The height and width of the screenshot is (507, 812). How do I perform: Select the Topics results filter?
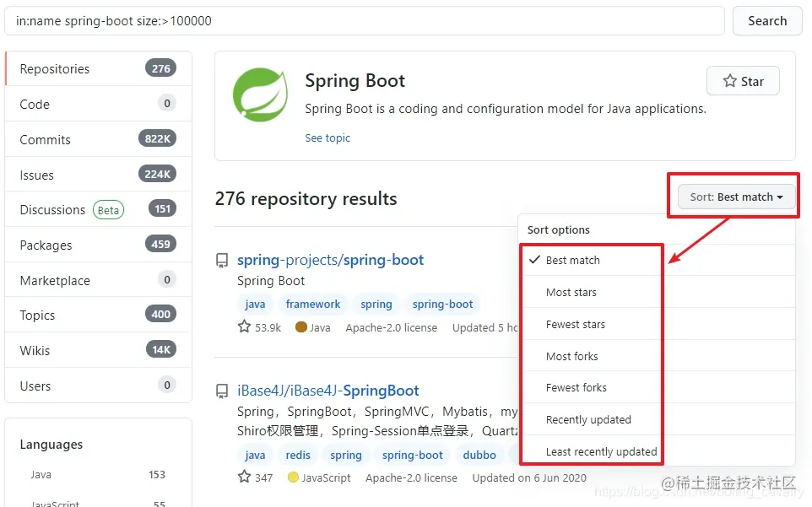[x=99, y=315]
